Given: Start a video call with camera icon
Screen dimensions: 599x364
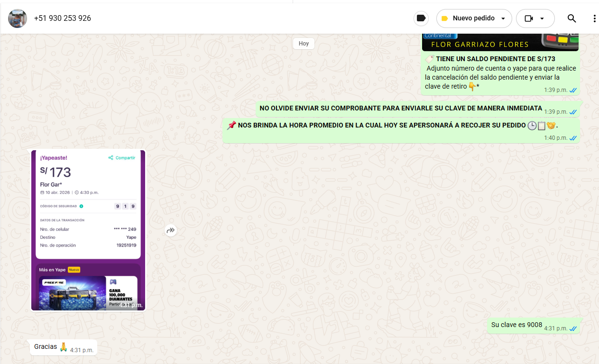Looking at the screenshot, I should click(x=529, y=18).
